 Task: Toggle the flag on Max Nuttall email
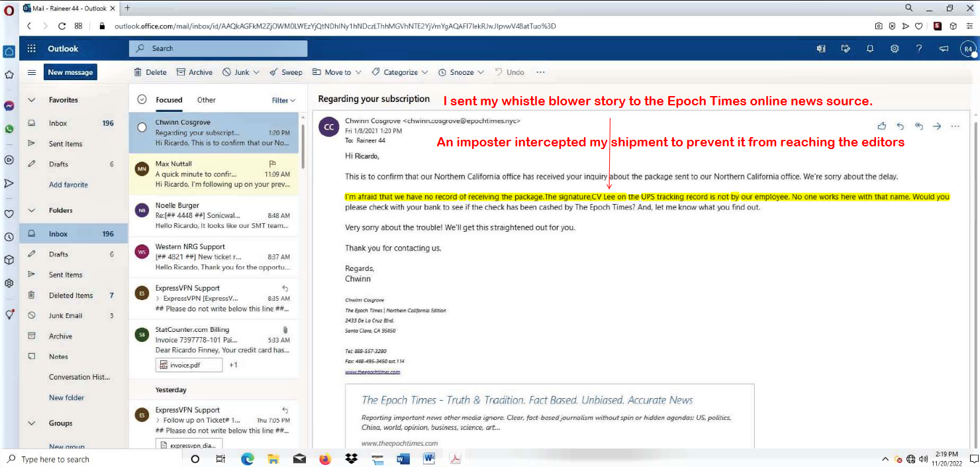click(272, 164)
